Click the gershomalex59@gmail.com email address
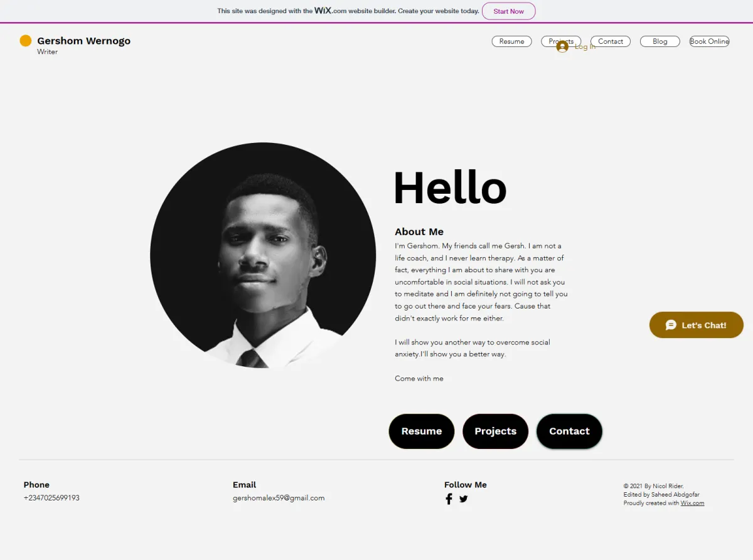The height and width of the screenshot is (560, 753). click(279, 498)
